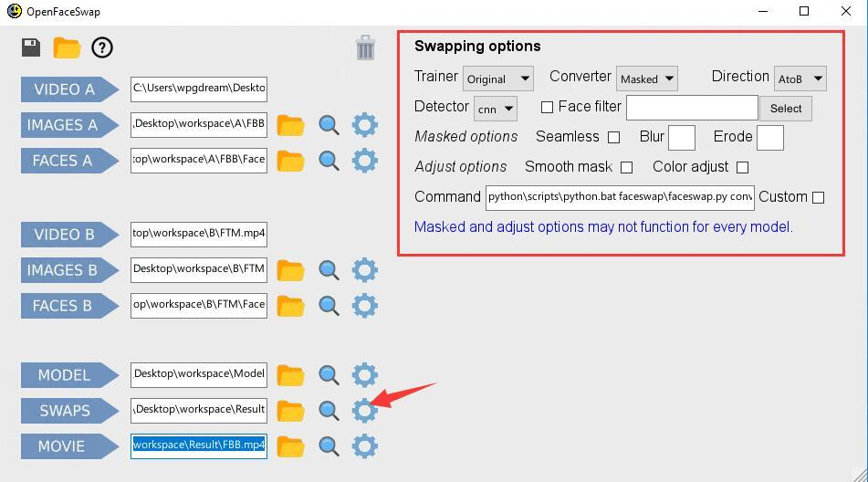Check the Color adjust option
This screenshot has width=868, height=482.
(742, 167)
